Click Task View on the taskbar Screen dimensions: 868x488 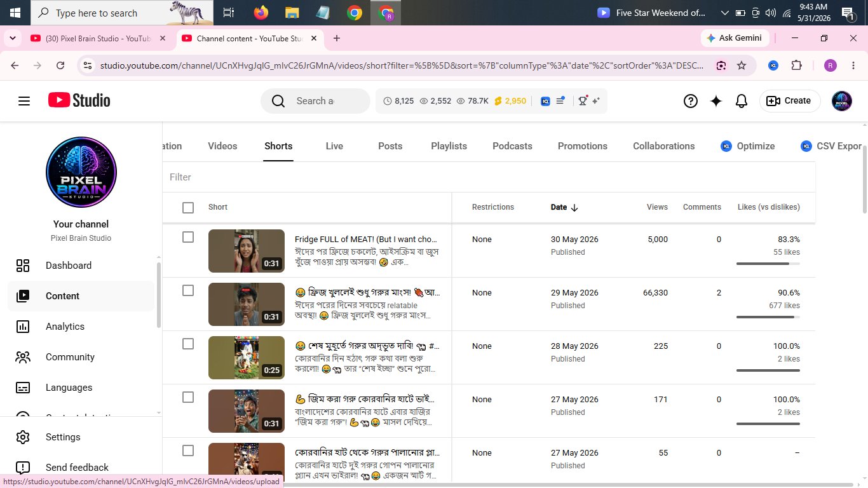[228, 13]
